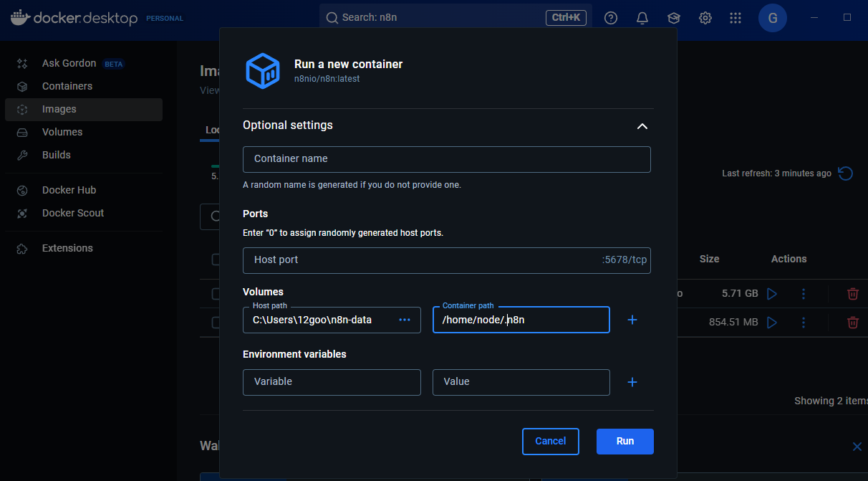Open Settings gear icon

pyautogui.click(x=705, y=18)
